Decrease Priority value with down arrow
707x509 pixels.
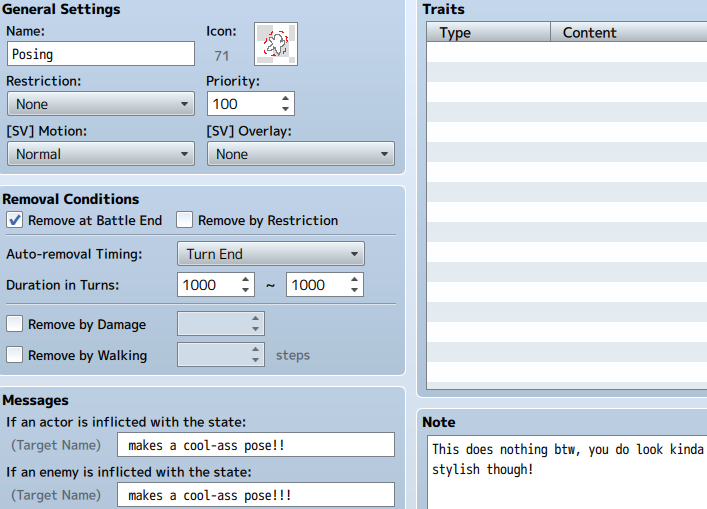pyautogui.click(x=286, y=109)
